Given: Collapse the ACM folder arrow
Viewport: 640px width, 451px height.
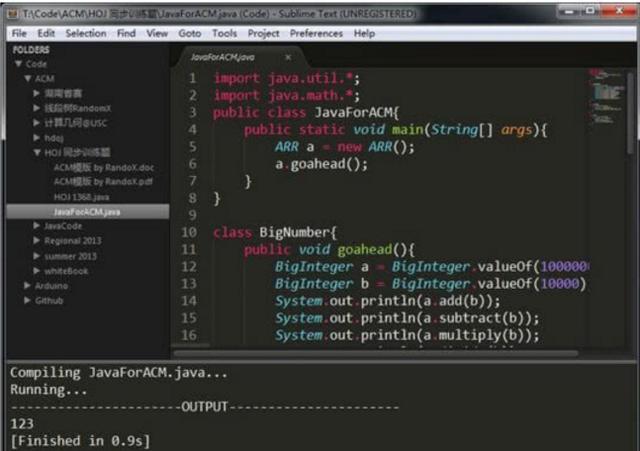Looking at the screenshot, I should [27, 78].
